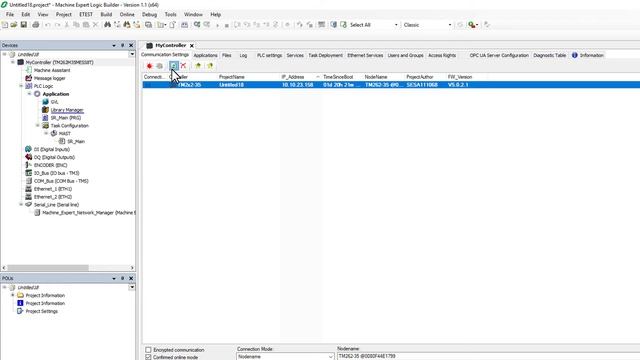Click the Message logger tree icon

click(x=29, y=78)
